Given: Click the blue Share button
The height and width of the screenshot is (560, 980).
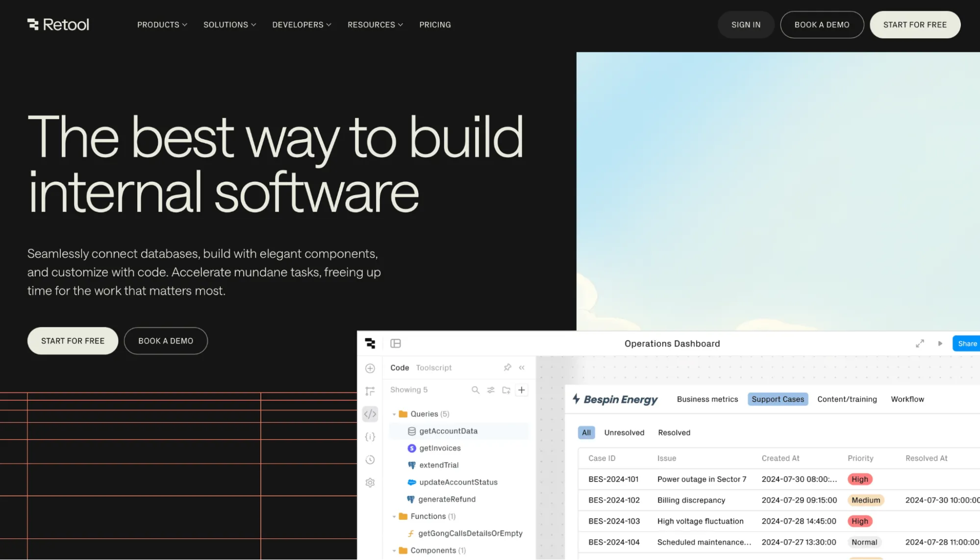Looking at the screenshot, I should coord(966,343).
